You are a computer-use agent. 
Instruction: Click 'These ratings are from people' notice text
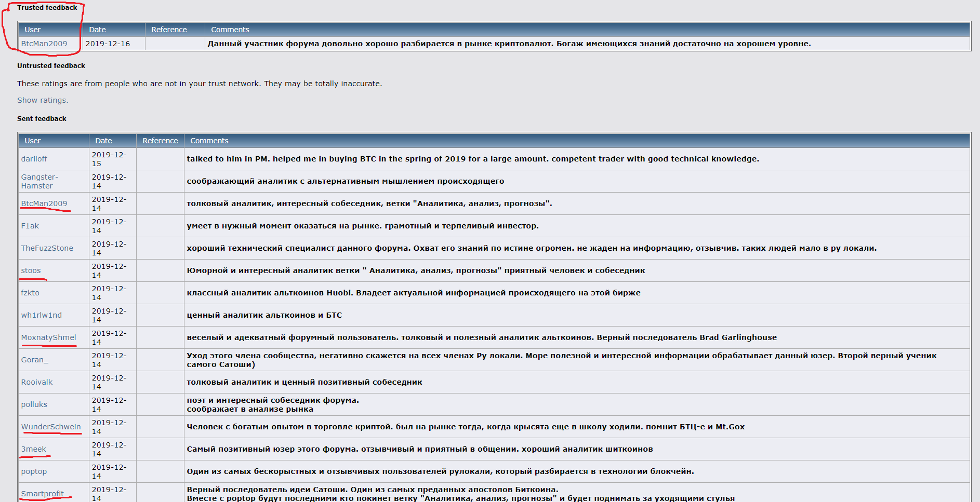point(200,84)
